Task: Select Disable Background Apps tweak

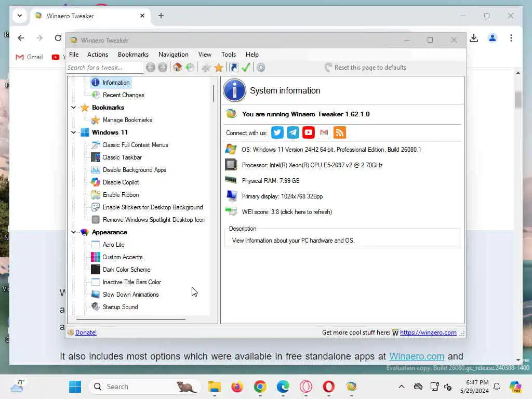Action: click(135, 170)
